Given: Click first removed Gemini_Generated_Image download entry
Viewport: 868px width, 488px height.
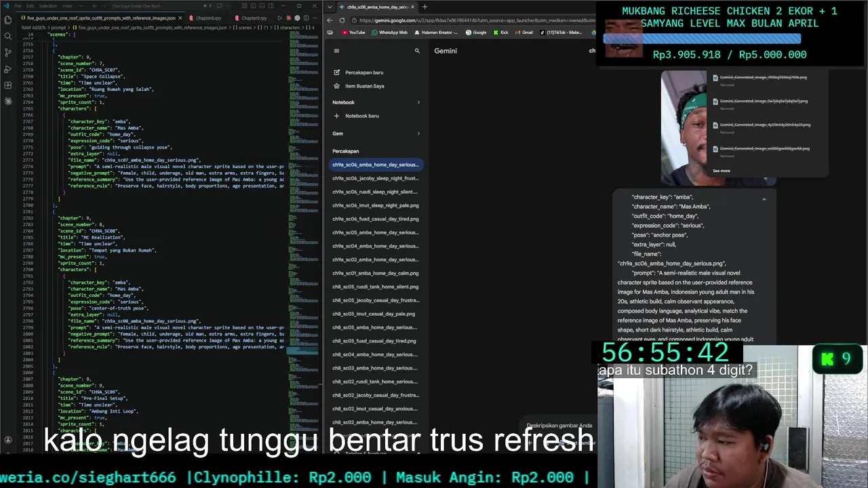Looking at the screenshot, I should (764, 80).
